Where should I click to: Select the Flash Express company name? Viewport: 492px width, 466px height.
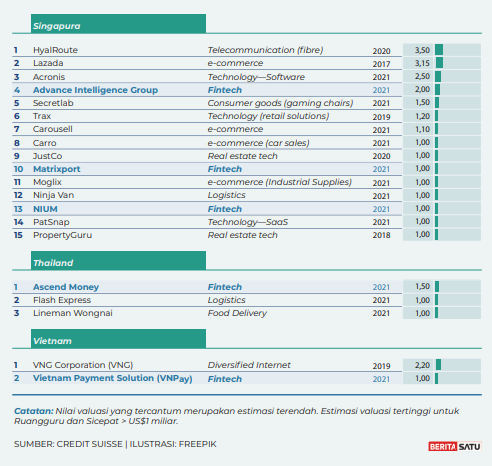(62, 300)
